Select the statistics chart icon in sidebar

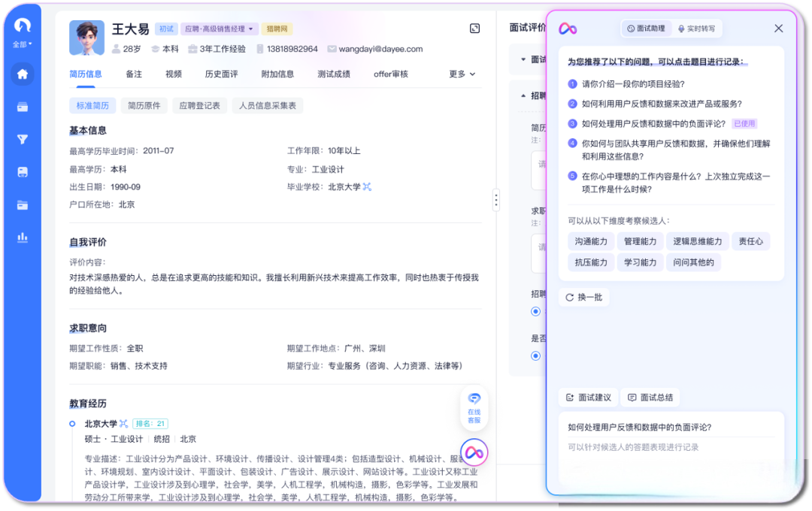click(22, 238)
